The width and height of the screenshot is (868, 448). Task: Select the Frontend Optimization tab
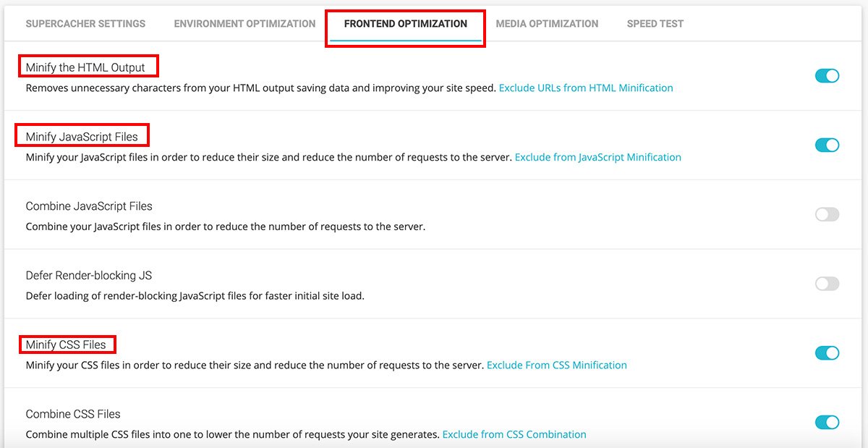405,23
